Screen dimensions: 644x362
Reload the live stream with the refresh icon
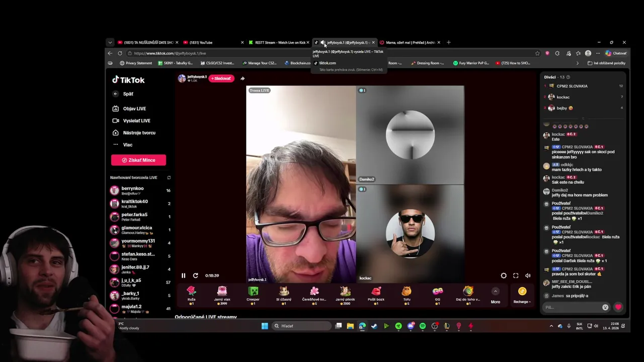click(x=195, y=276)
